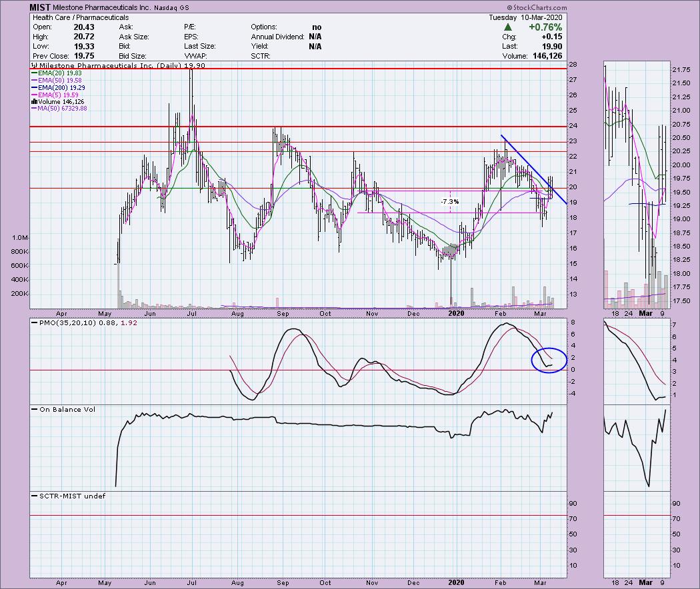Click the +0.76% change value

coord(545,27)
